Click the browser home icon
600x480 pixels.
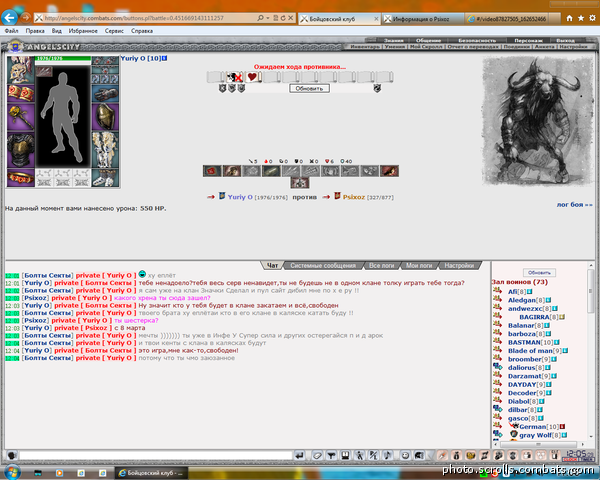[569, 18]
